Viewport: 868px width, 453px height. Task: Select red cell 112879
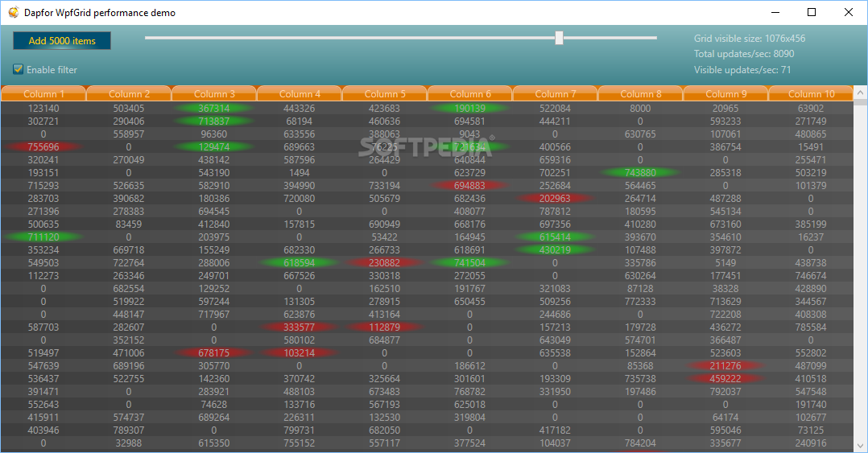click(x=385, y=327)
